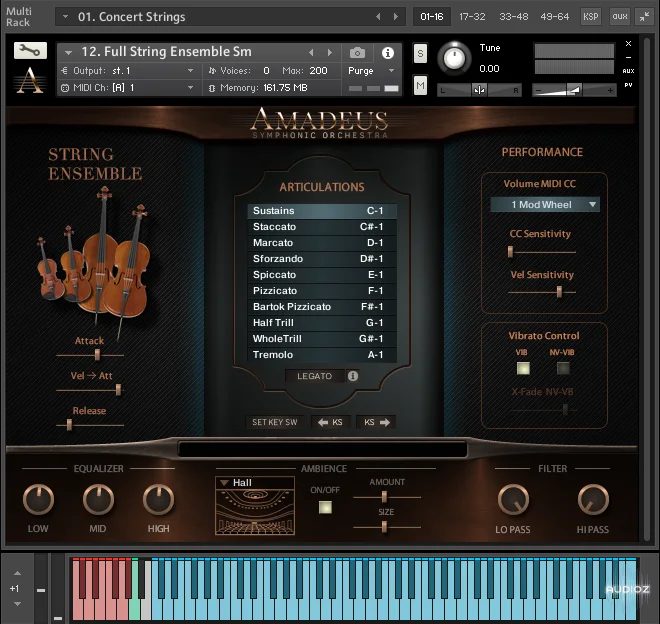The width and height of the screenshot is (660, 624).
Task: Mute the instrument with M button
Action: (x=420, y=86)
